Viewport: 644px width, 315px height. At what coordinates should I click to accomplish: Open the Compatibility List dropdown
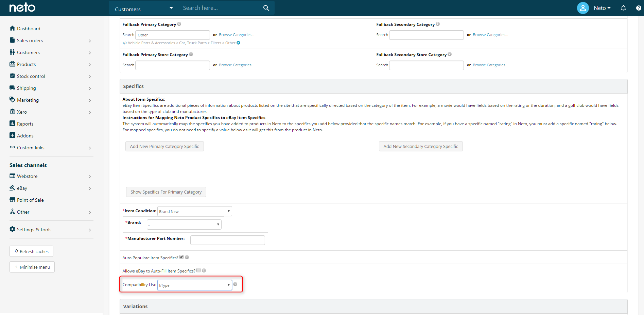(x=195, y=285)
